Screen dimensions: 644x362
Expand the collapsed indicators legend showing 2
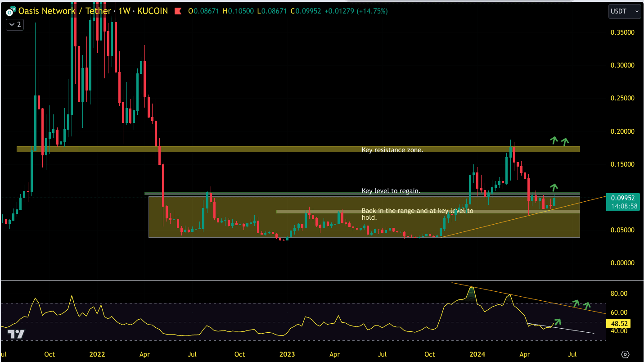(x=14, y=24)
